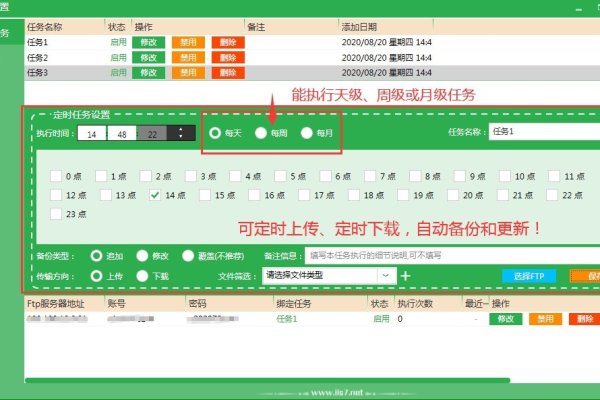
Task: Click the seconds field showing 22
Action: (x=152, y=134)
